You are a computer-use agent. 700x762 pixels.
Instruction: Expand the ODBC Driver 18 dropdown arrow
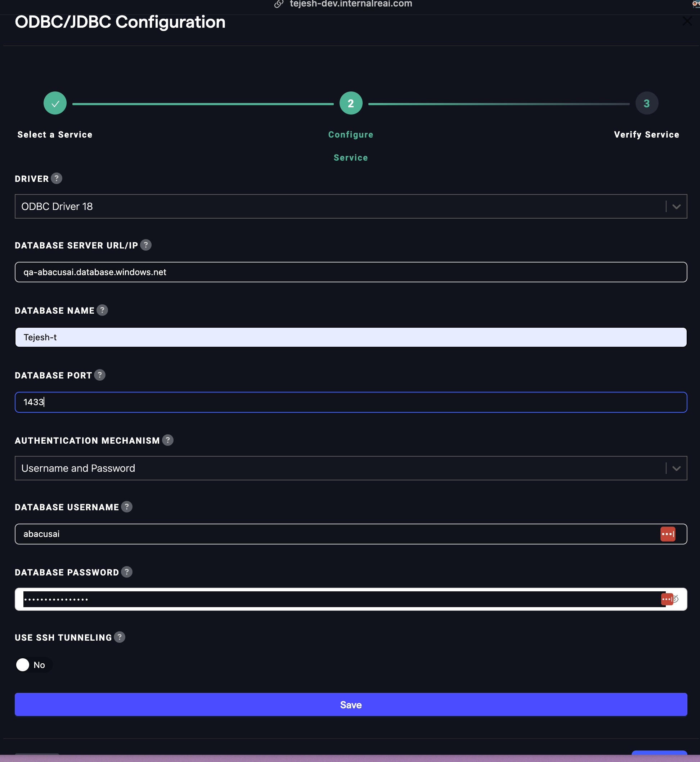pos(676,206)
